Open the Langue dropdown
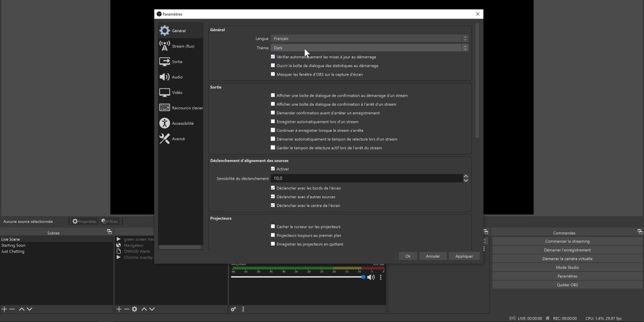The image size is (644, 322). click(x=369, y=39)
